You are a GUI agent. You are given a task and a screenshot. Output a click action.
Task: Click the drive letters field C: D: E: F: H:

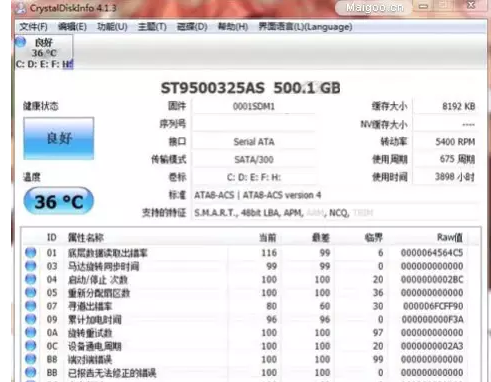254,177
